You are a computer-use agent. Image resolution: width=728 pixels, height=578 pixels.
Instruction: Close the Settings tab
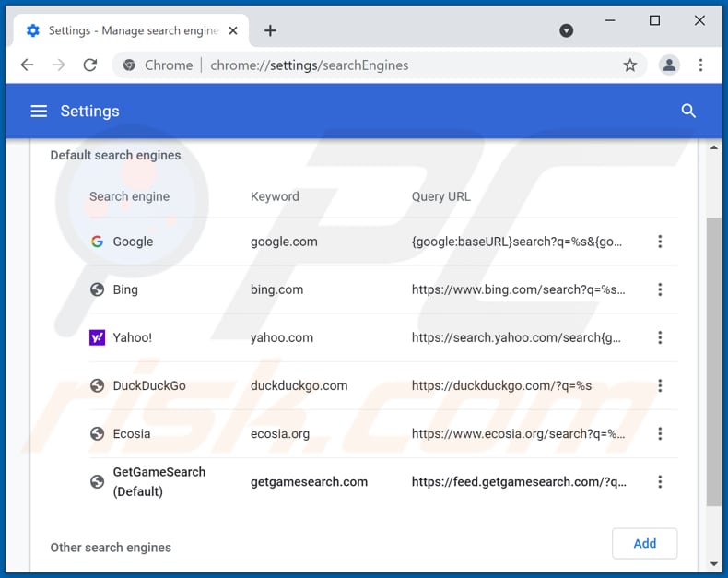[233, 30]
